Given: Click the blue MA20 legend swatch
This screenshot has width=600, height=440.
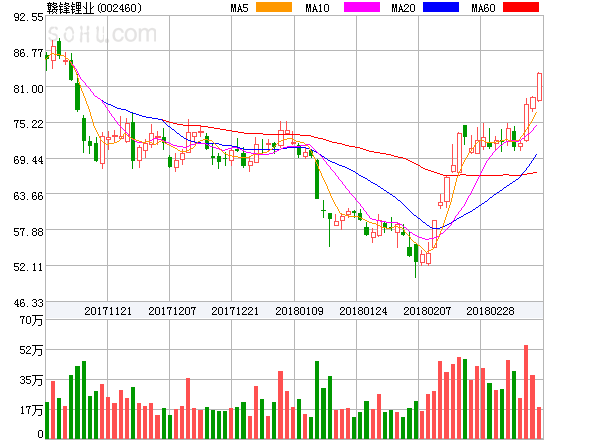Looking at the screenshot, I should tap(441, 7).
